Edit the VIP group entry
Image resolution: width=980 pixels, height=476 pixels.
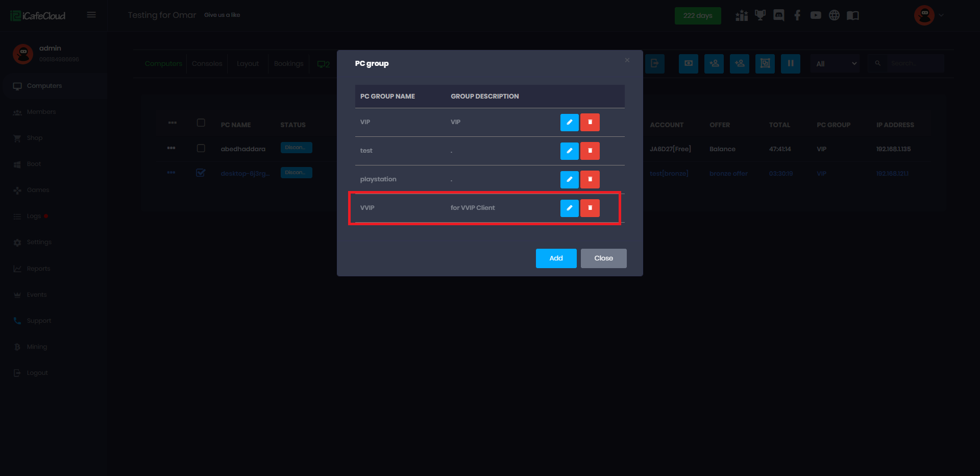coord(569,122)
